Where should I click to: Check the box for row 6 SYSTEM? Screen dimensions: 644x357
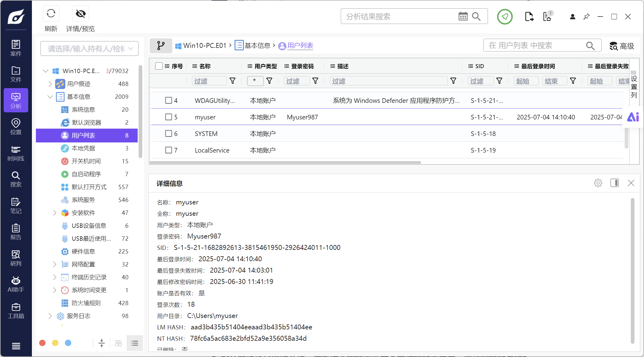[x=168, y=134]
